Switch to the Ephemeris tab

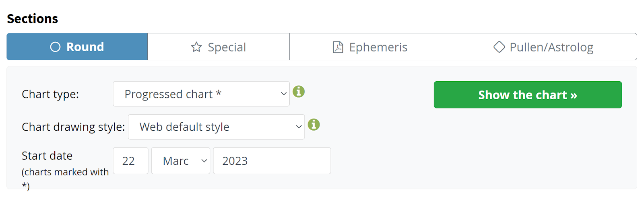(370, 47)
